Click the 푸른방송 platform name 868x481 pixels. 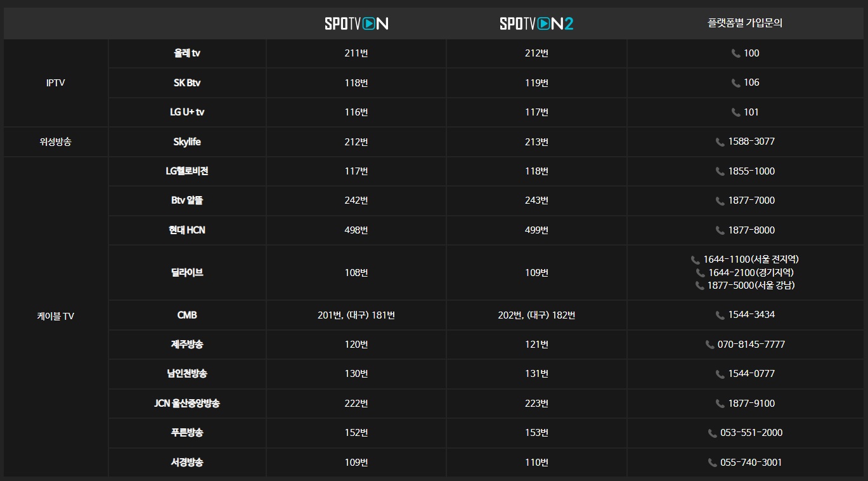187,433
